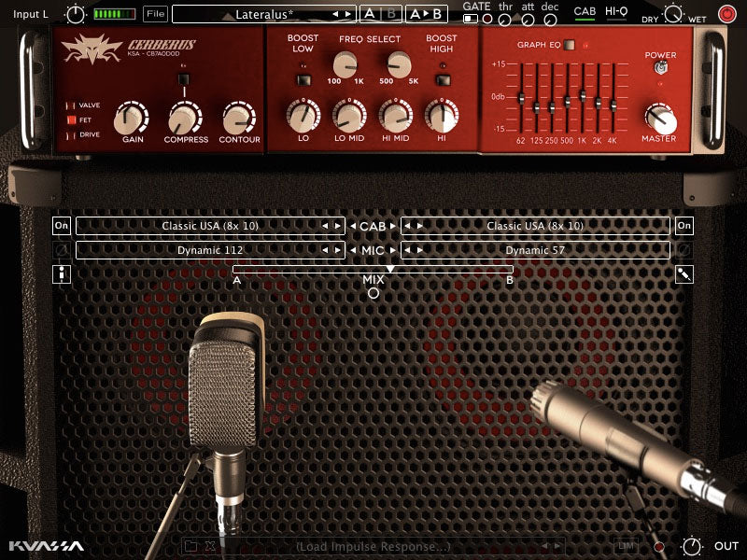Toggle cabinet B On button
Viewport: 747px width, 560px height.
pos(684,226)
